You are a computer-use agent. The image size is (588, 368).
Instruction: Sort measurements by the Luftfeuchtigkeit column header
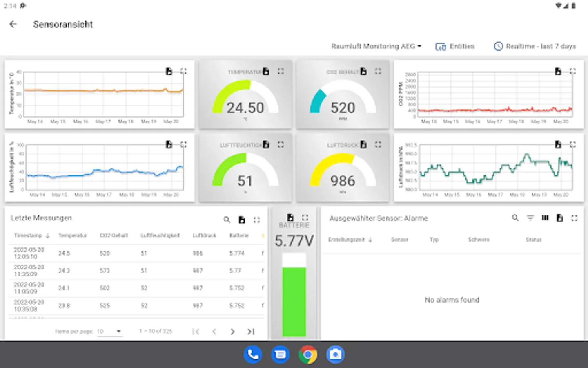(x=160, y=236)
